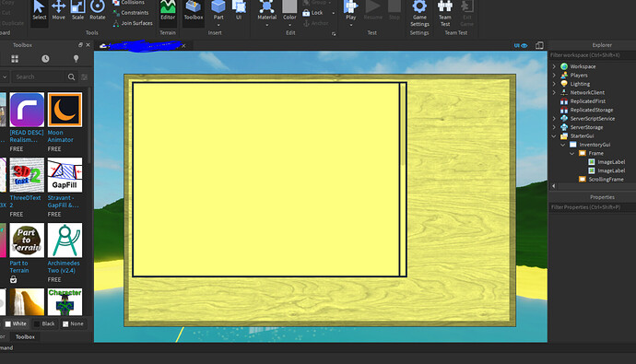Expand the Lock dropdown arrow
636x364 pixels.
pos(334,13)
